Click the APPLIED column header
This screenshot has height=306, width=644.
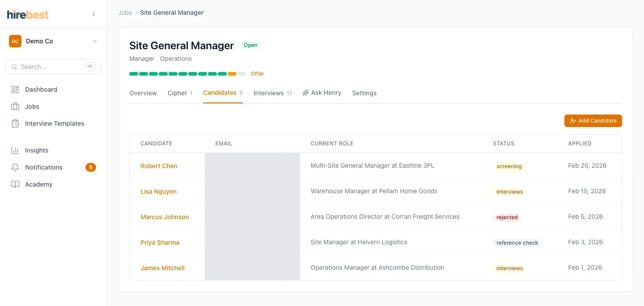pos(580,144)
